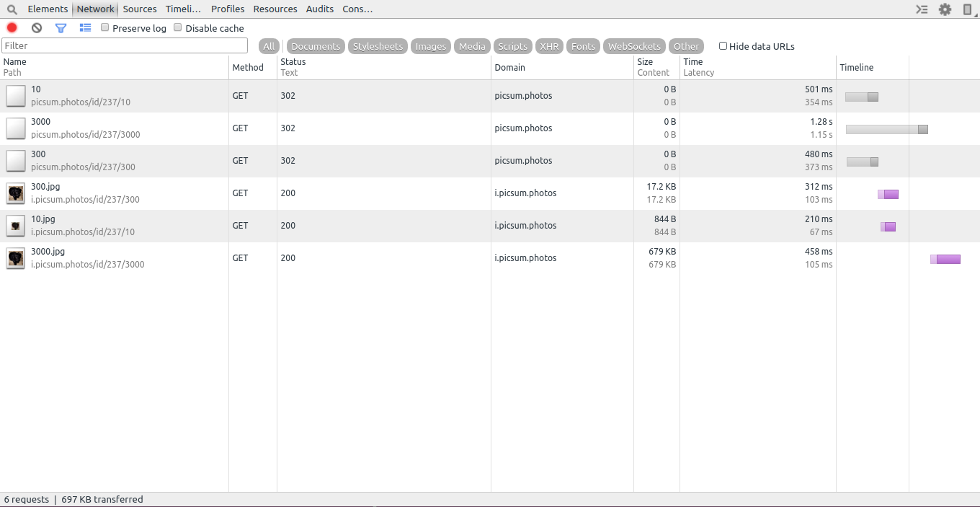
Task: Enable the Preserve log checkbox
Action: [105, 27]
